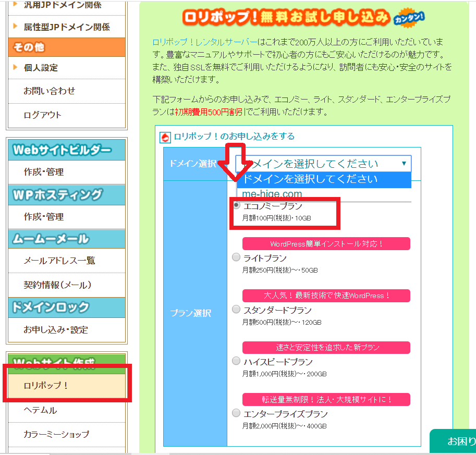Click Webサイトビルダー section header
Screen dimensions: 476x455
[67, 150]
